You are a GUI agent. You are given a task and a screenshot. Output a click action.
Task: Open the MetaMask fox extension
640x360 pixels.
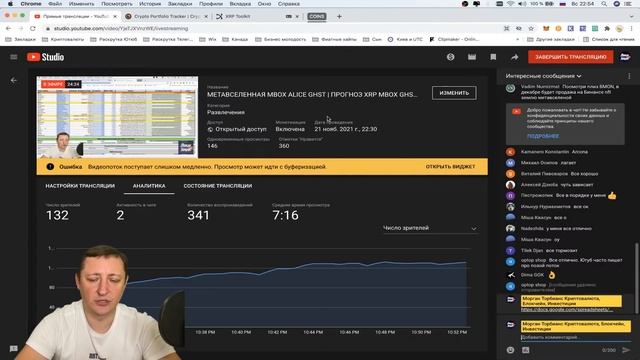click(546, 28)
